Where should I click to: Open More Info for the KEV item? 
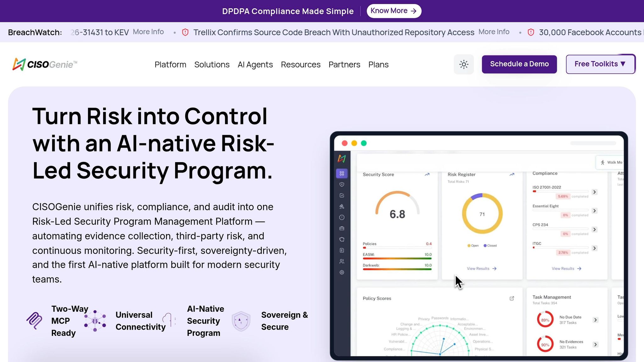148,32
